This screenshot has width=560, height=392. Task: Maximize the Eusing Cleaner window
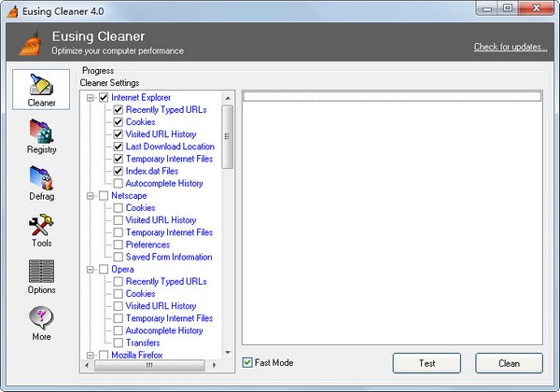click(x=508, y=8)
